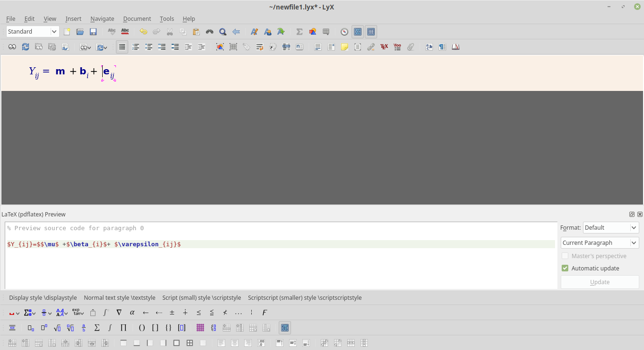Open the Document menu

(137, 19)
